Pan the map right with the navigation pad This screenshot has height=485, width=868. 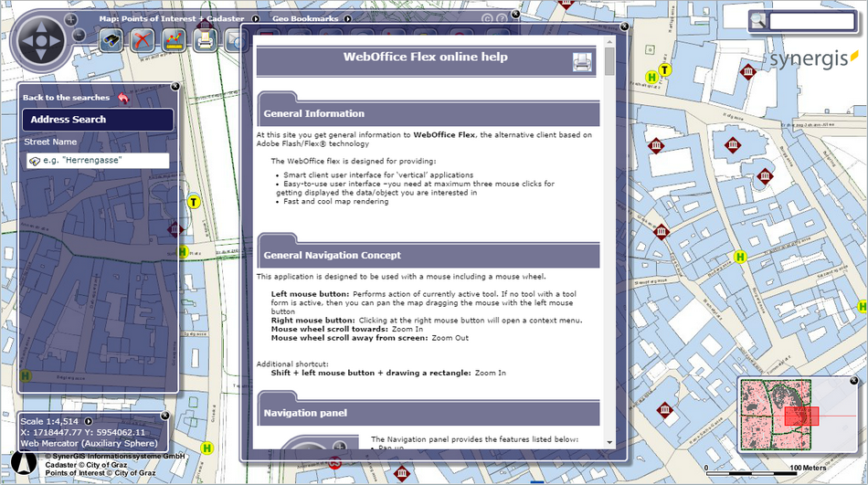55,41
